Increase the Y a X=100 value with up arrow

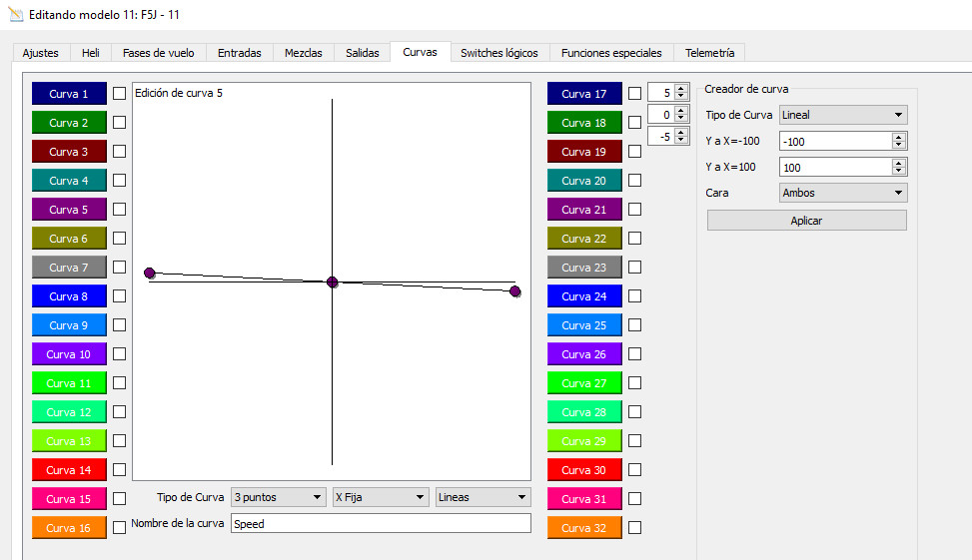click(x=899, y=164)
